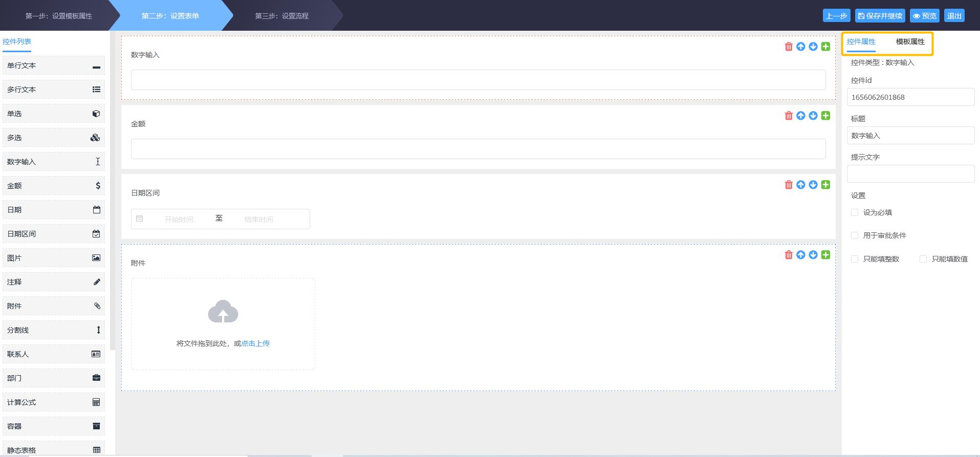This screenshot has height=457, width=980.
Task: Add a field after 附件
Action: tap(825, 255)
